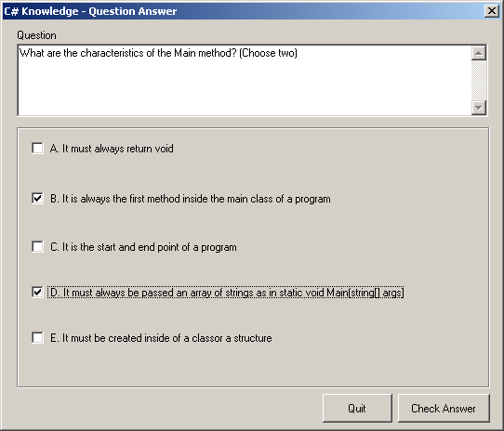This screenshot has height=431, width=504.
Task: Uncheck option B first method checkbox
Action: coord(37,198)
